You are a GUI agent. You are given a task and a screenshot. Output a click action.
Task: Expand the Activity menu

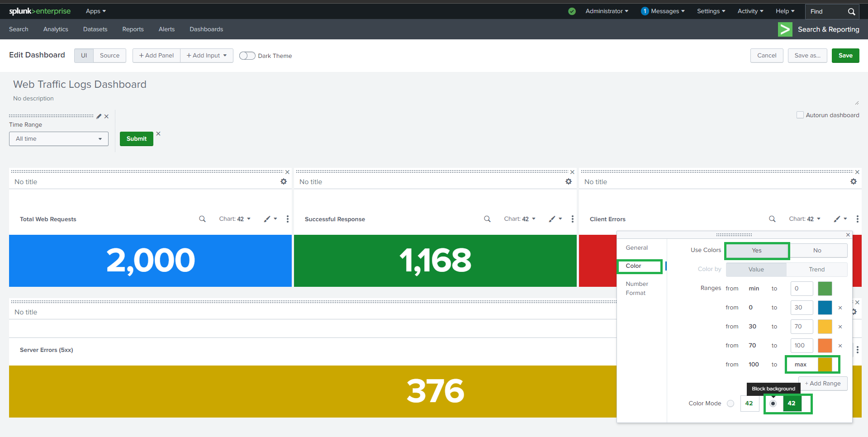click(750, 11)
